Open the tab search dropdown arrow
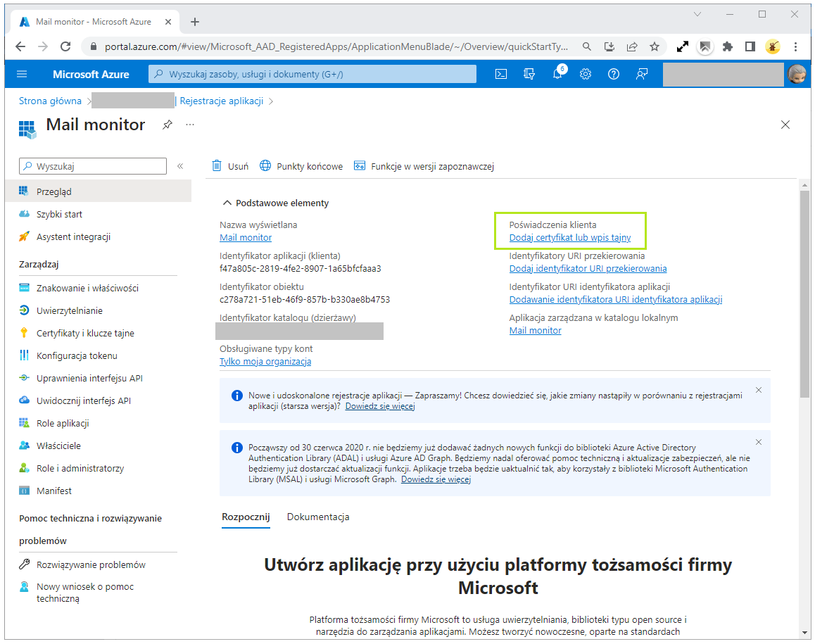Screen dimensions: 815x644 (697, 15)
